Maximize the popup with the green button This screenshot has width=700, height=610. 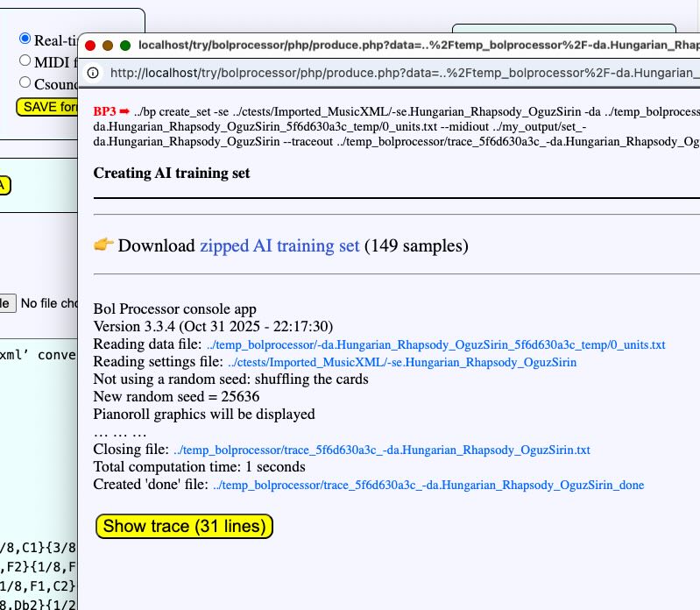[125, 46]
